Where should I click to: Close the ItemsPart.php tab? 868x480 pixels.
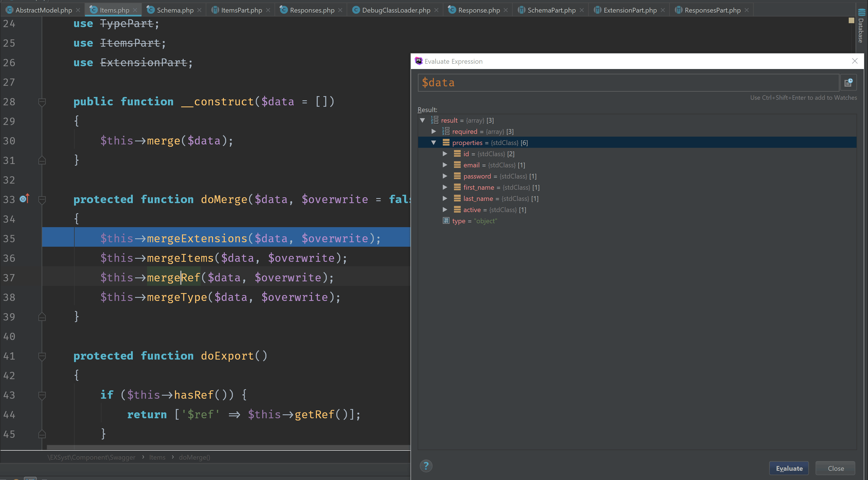268,10
